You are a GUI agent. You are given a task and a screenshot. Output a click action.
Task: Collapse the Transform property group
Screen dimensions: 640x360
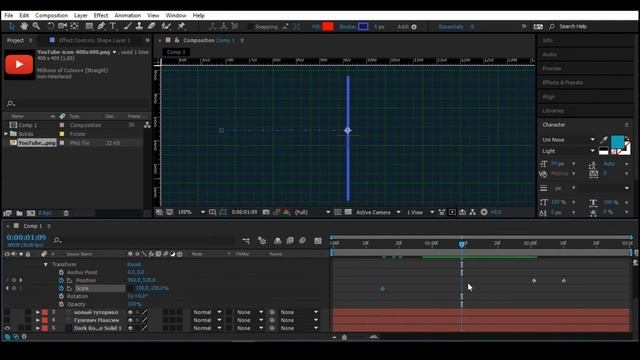[x=46, y=264]
